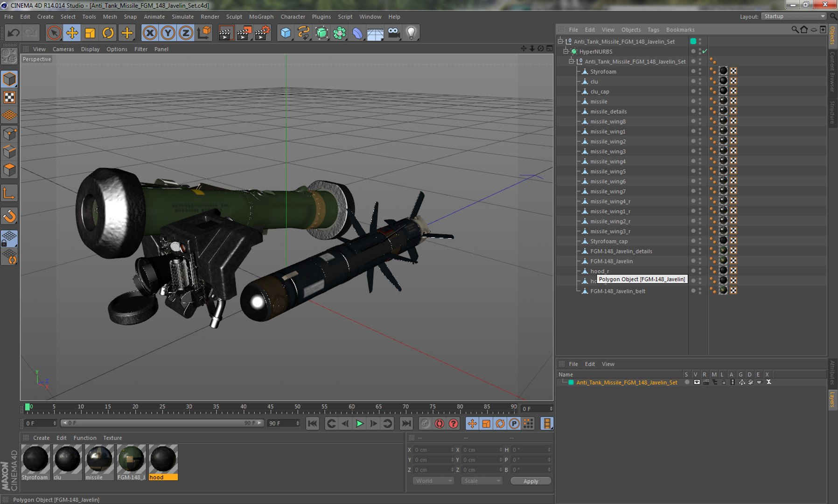Enable the Snap magnet tool
This screenshot has width=838, height=504.
(9, 216)
